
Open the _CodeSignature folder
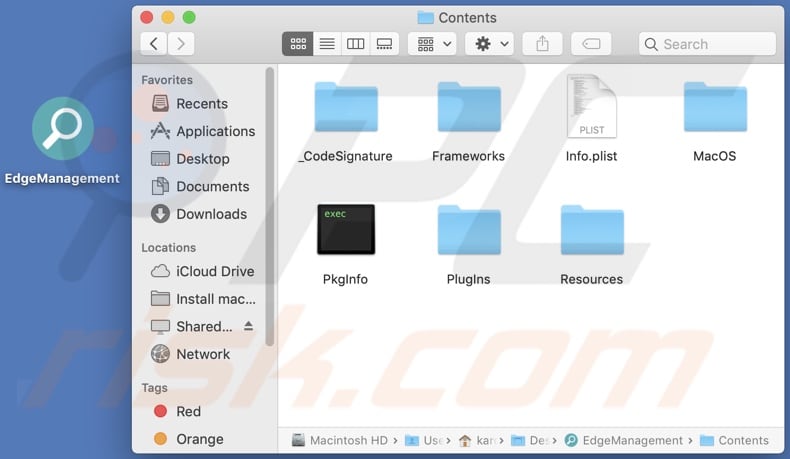[x=346, y=108]
